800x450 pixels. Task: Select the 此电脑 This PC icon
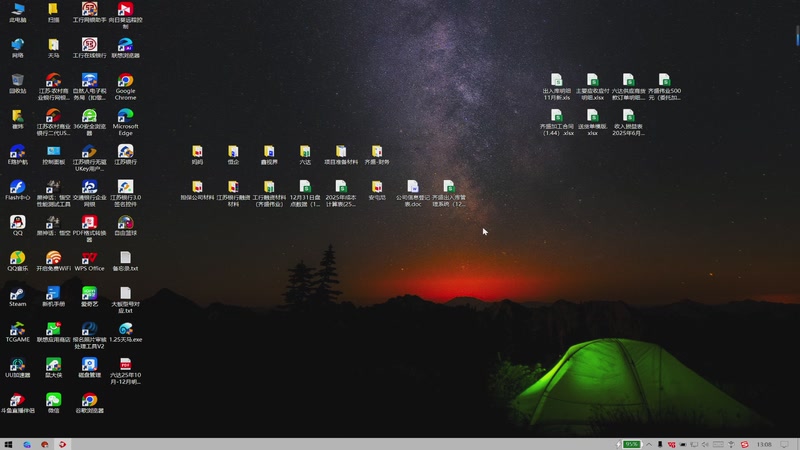click(x=18, y=12)
